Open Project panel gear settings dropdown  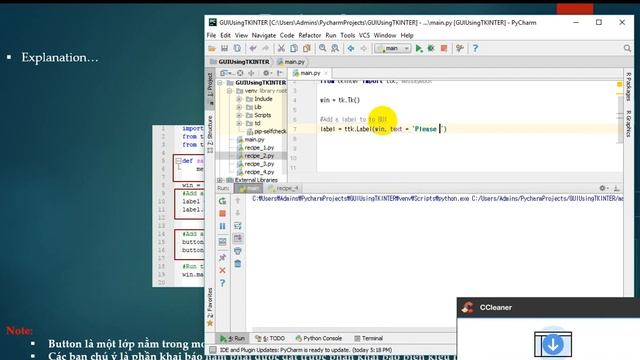click(267, 73)
